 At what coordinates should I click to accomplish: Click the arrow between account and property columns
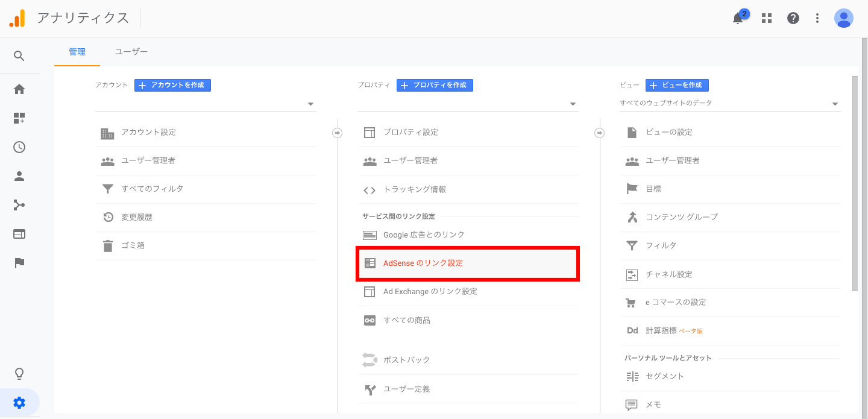point(338,133)
